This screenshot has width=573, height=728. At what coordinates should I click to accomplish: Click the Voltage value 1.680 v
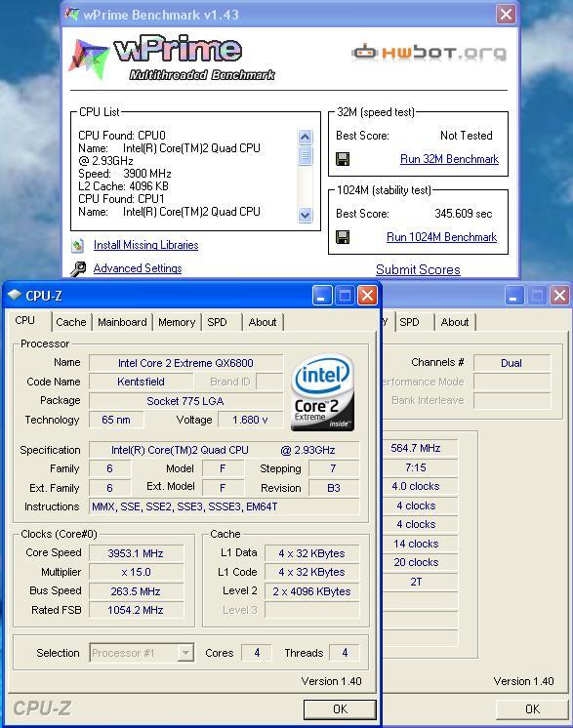(250, 420)
